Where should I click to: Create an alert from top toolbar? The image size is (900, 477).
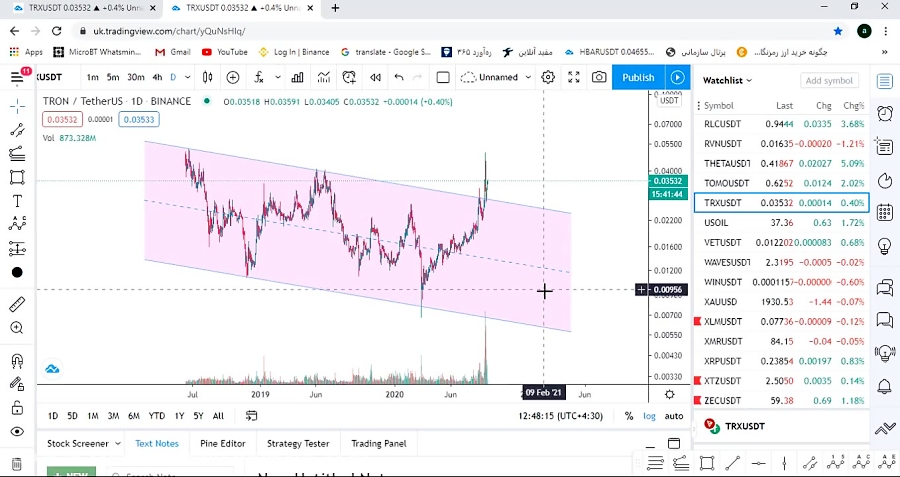(348, 77)
